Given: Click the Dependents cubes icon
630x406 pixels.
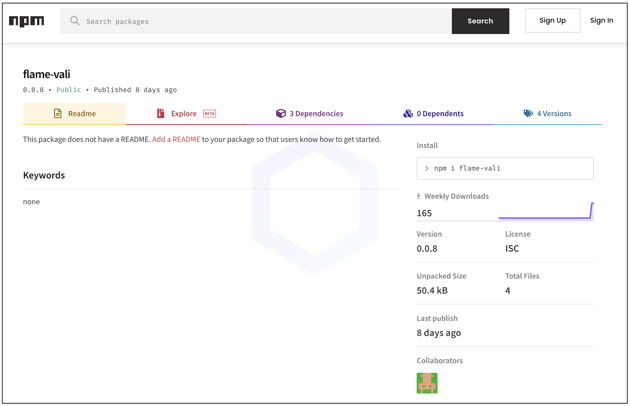Looking at the screenshot, I should (x=408, y=114).
